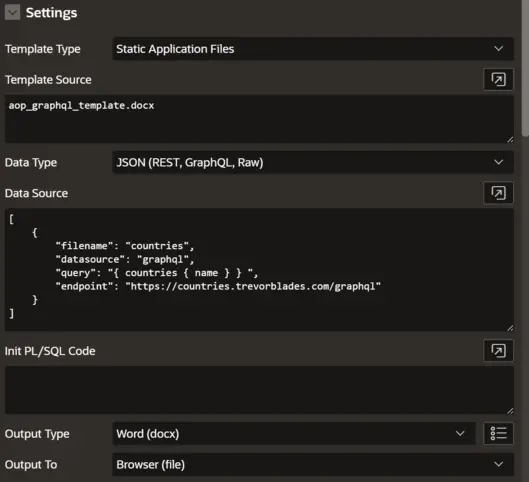Click the Template Source resize grip
The image size is (529, 482).
(510, 139)
